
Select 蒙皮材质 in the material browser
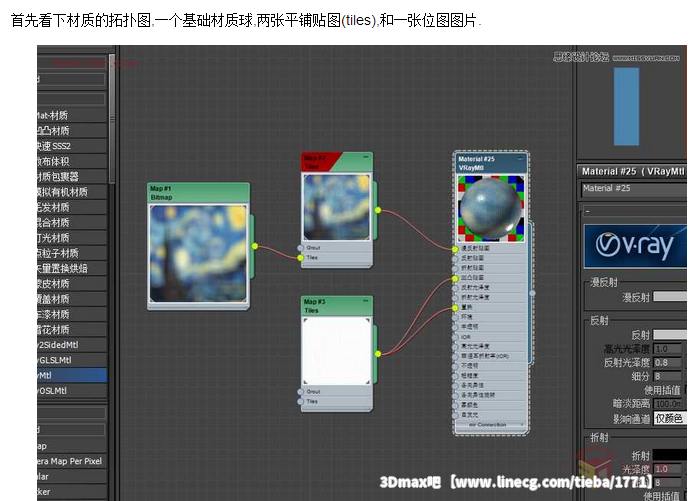point(72,284)
